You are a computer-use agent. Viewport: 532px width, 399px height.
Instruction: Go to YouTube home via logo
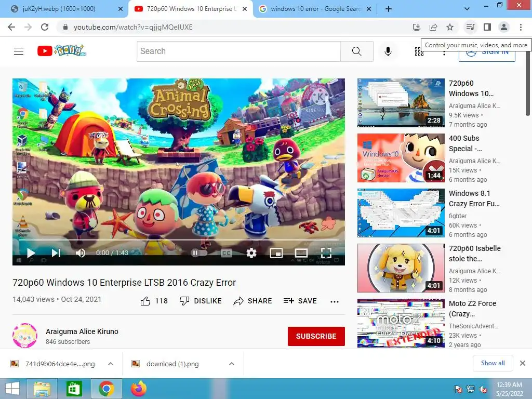62,51
